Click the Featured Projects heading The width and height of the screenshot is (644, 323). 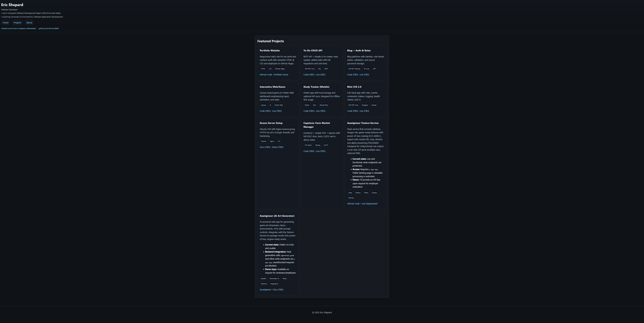[x=271, y=41]
